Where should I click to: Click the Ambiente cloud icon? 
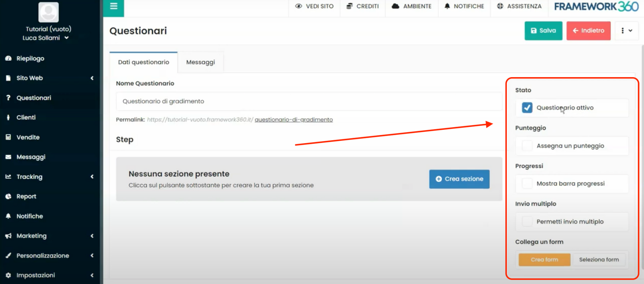click(395, 6)
